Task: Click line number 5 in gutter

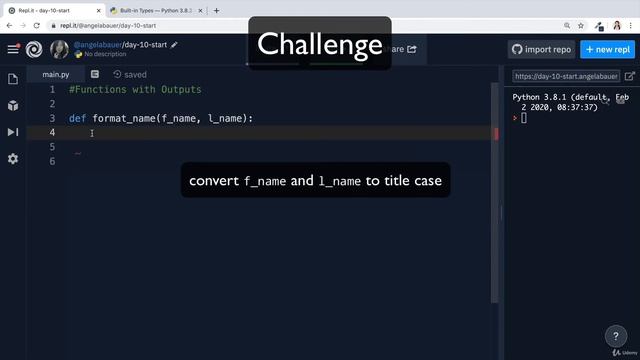Action: pyautogui.click(x=52, y=147)
